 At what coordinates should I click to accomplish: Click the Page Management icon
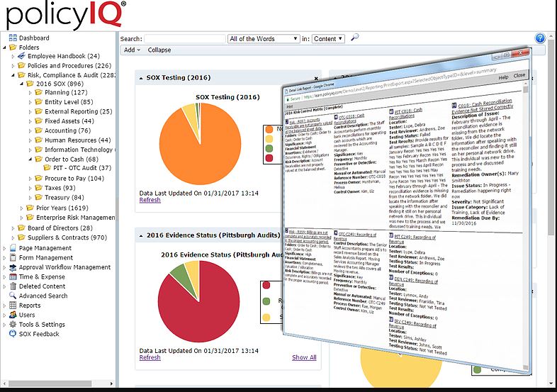click(13, 247)
